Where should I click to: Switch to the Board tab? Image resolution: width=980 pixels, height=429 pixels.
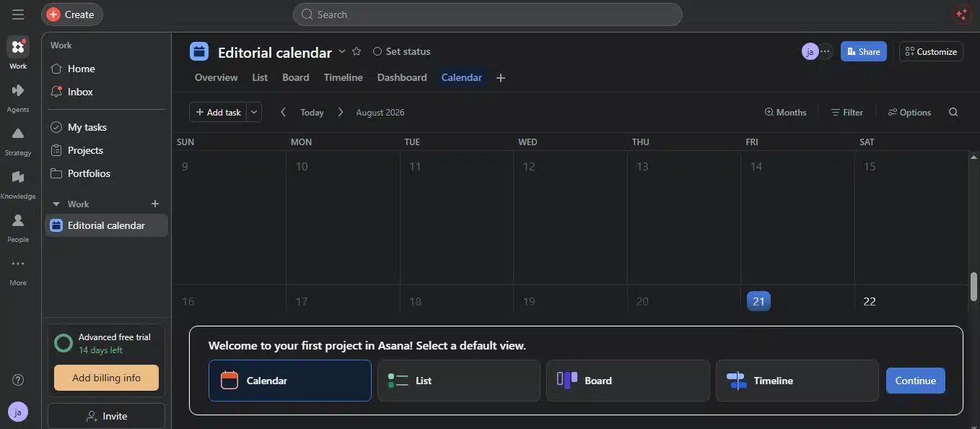pos(296,77)
